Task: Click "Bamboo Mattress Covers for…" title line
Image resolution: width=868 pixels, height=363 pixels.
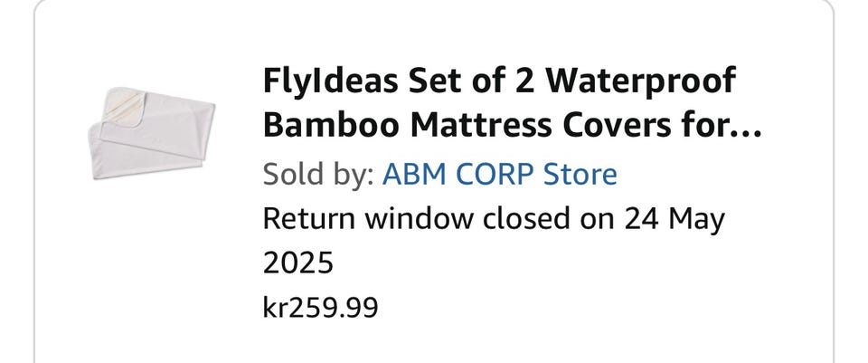Action: point(512,126)
